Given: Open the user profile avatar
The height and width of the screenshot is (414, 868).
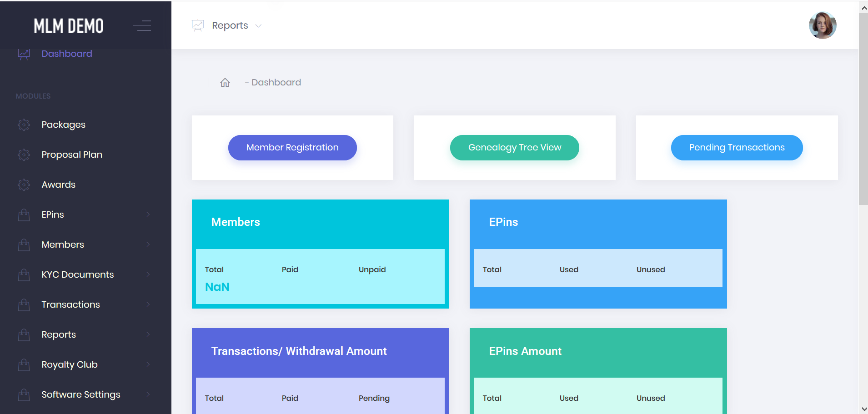Looking at the screenshot, I should coord(822,25).
